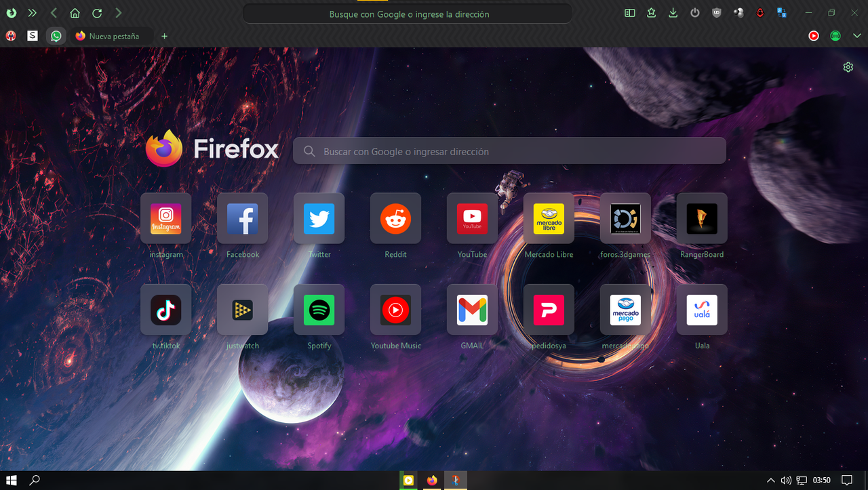Focus the top URL address bar

coord(408,14)
